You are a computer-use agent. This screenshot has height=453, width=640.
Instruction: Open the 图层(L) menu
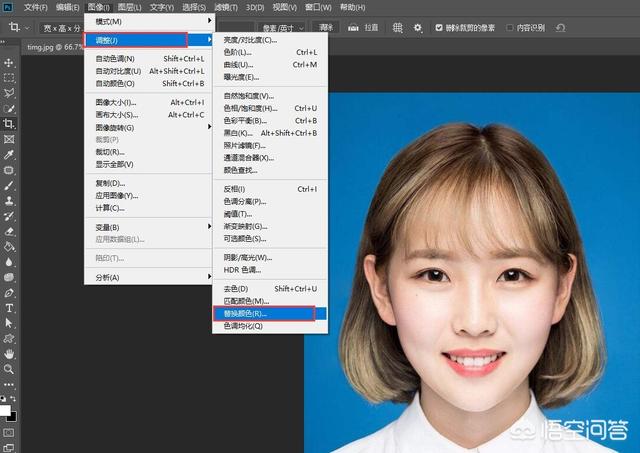tap(129, 7)
